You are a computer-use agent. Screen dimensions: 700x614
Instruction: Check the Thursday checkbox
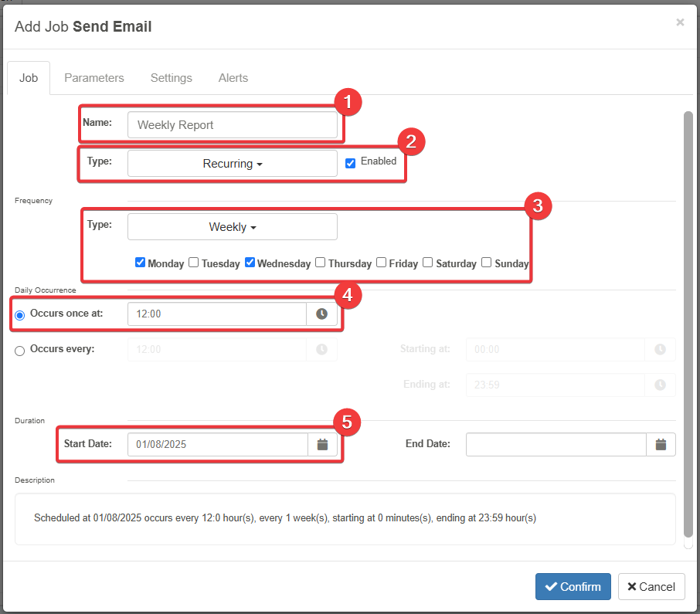coord(320,263)
